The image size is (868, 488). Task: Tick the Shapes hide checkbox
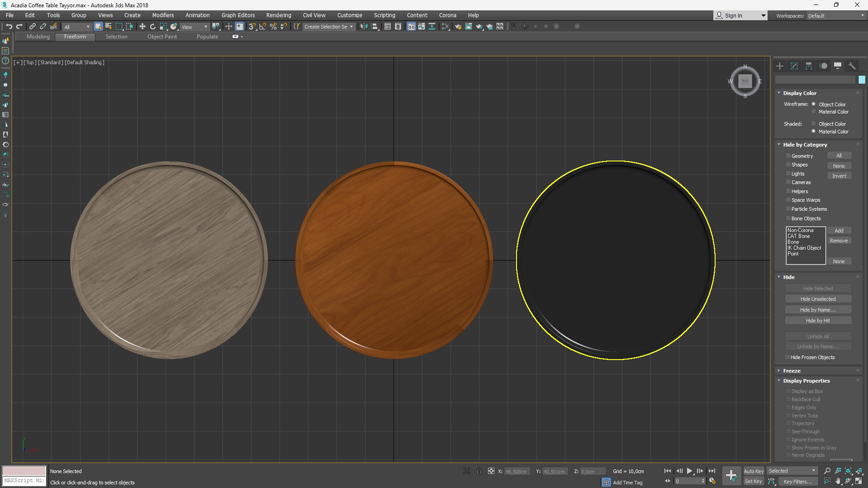click(788, 165)
